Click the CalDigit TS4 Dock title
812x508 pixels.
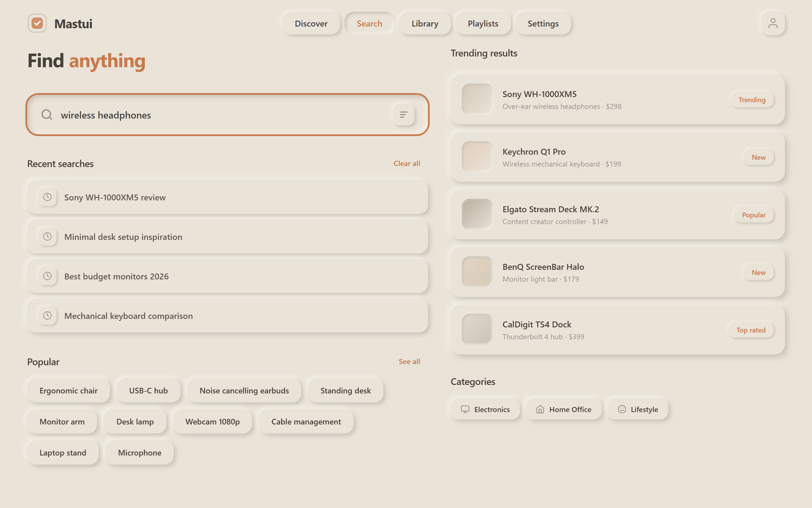pos(537,325)
